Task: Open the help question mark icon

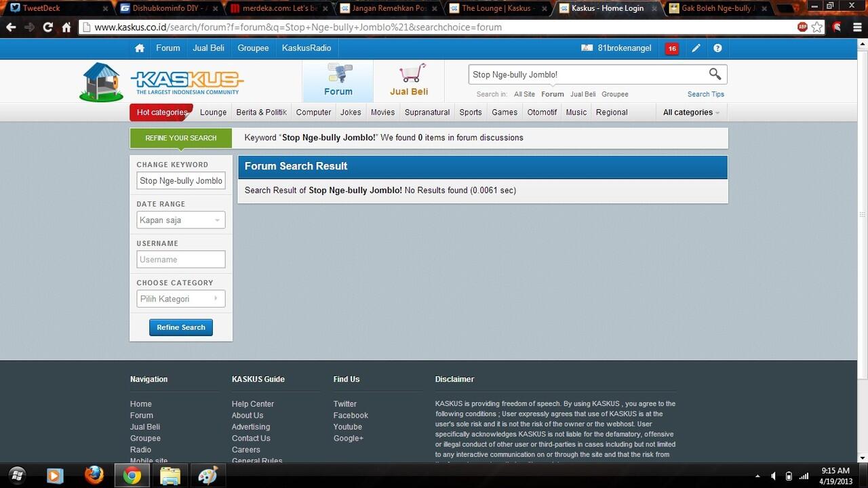Action: pyautogui.click(x=717, y=48)
